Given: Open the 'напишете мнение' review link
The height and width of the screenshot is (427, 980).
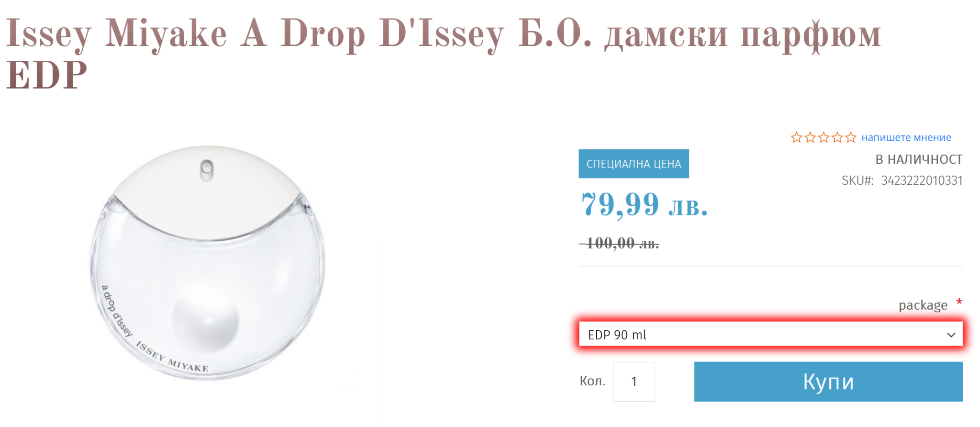Looking at the screenshot, I should click(906, 138).
